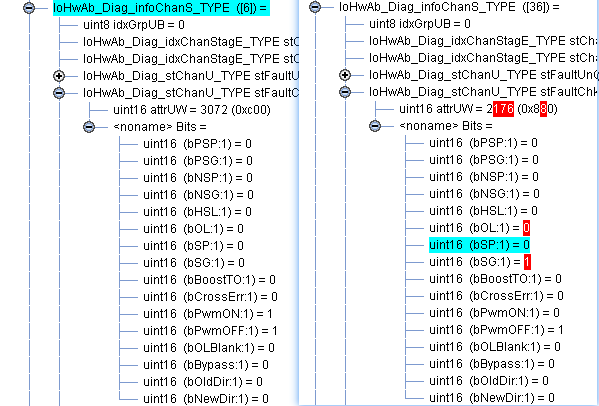This screenshot has height=406, width=599.
Task: Select bHSL:1 = 0 in the [36] tree
Action: tap(483, 211)
